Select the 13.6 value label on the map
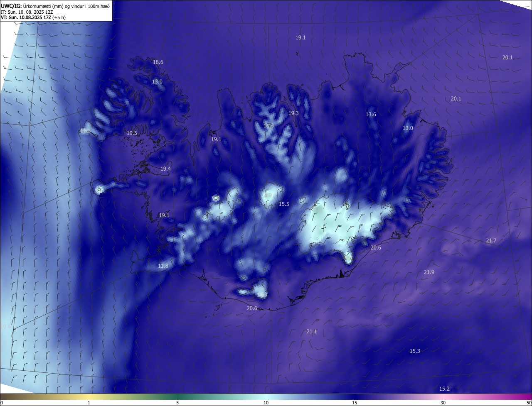The width and height of the screenshot is (532, 406). coord(371,115)
